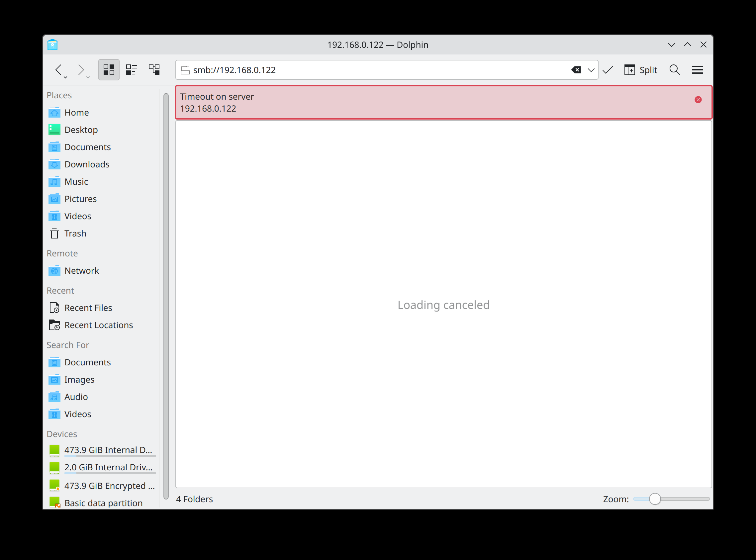
Task: Click the Trash bin icon
Action: 54,233
